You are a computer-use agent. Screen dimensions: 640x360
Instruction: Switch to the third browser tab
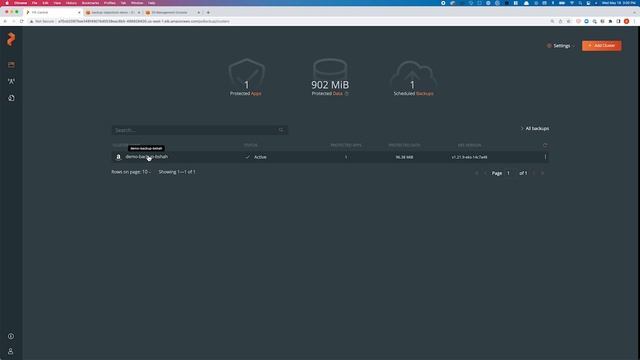point(173,12)
